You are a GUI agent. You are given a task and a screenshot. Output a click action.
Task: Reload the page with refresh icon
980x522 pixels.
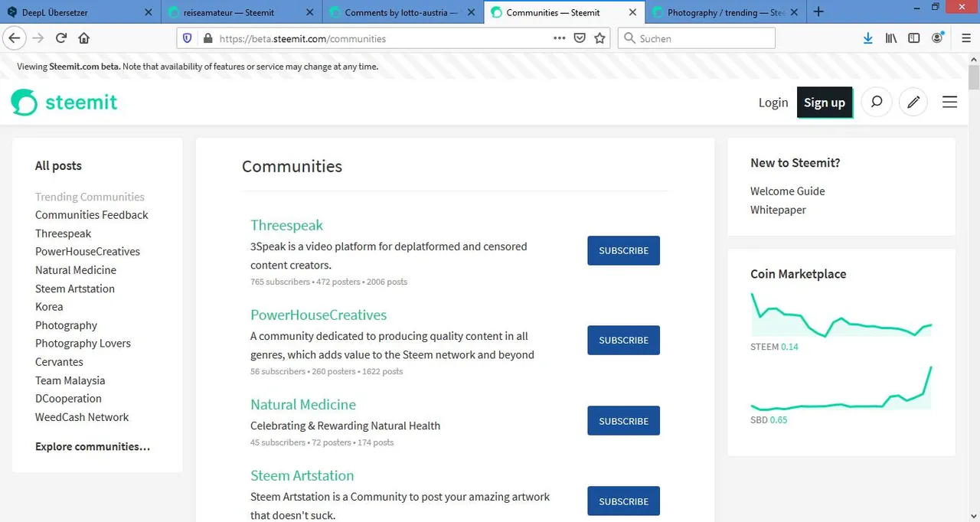pos(60,38)
